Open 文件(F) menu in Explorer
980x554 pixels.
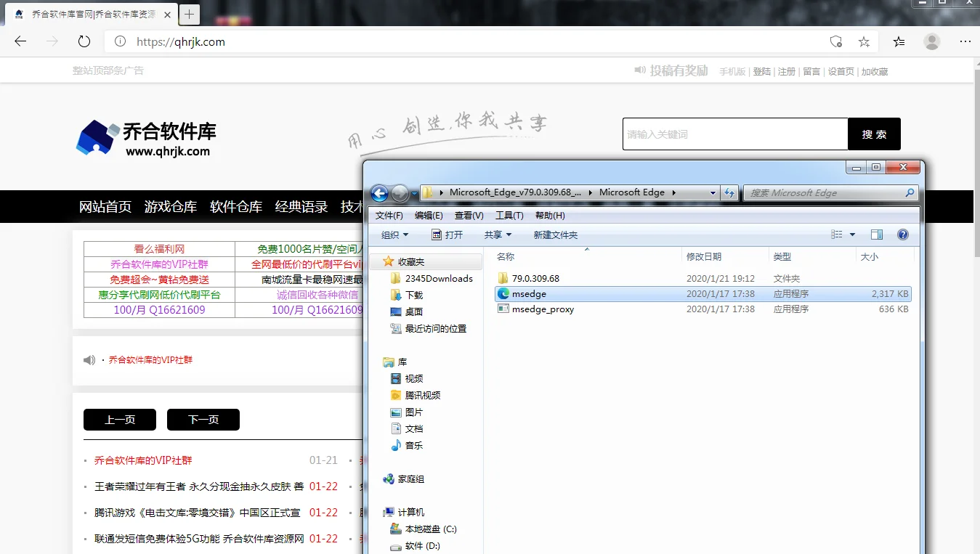point(389,215)
